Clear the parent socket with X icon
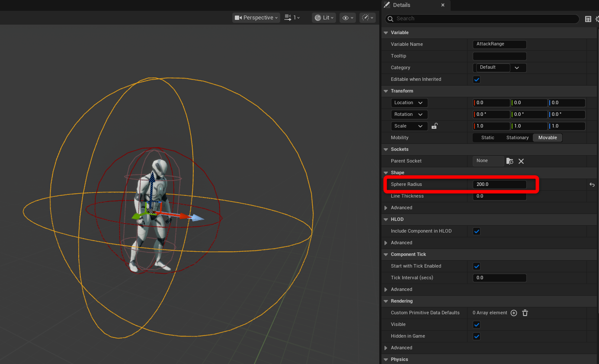This screenshot has height=364, width=599. click(x=521, y=161)
